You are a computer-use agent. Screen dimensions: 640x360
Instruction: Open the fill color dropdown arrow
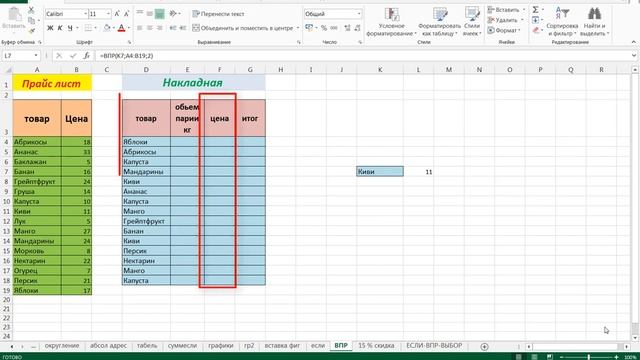point(113,28)
